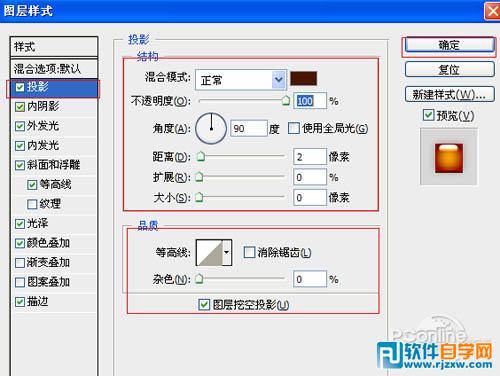Click the 不透明度 value input field

tap(310, 101)
